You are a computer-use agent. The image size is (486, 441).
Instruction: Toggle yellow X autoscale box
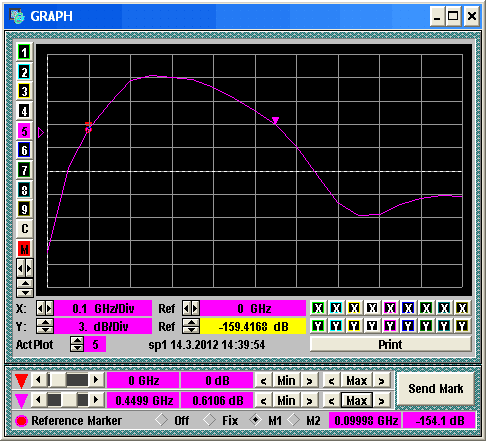point(354,308)
